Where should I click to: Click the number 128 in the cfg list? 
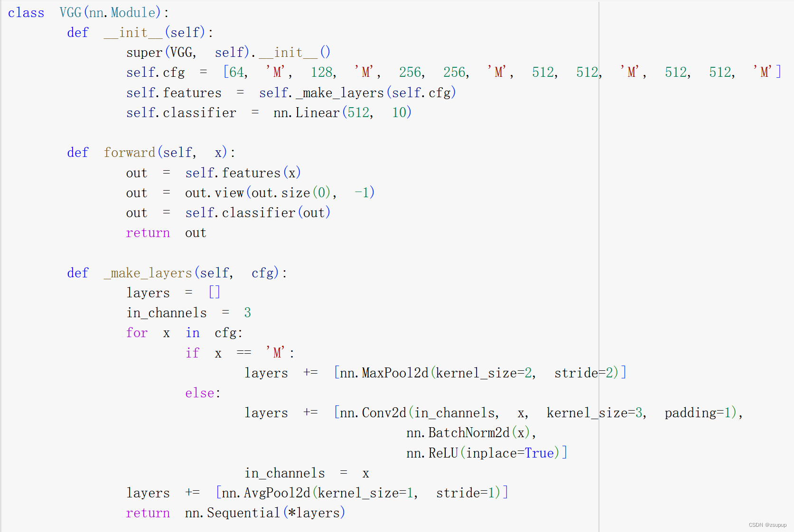click(322, 73)
